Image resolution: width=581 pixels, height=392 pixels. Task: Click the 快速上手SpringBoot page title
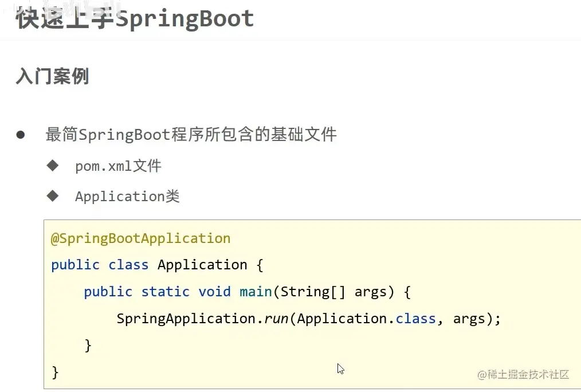point(134,19)
